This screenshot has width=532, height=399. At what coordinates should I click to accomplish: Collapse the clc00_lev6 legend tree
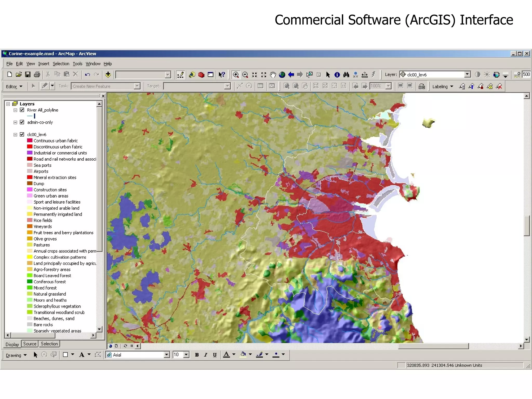pyautogui.click(x=15, y=135)
